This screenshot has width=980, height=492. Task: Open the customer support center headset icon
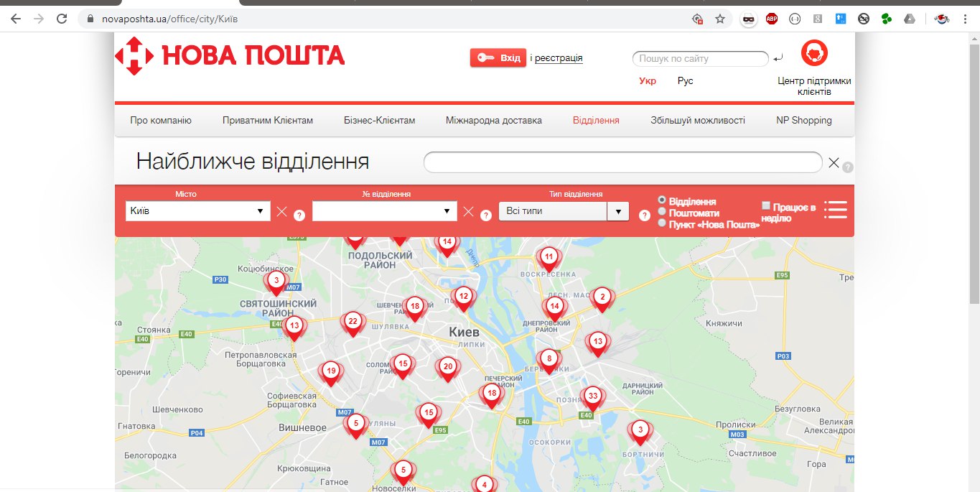[x=814, y=52]
